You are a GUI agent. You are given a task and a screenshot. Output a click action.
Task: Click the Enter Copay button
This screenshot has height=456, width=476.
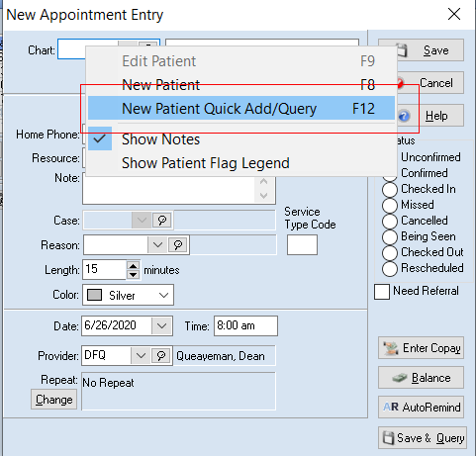point(421,348)
